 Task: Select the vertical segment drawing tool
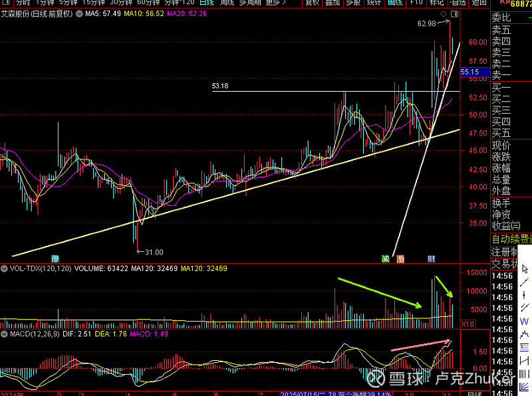click(525, 294)
